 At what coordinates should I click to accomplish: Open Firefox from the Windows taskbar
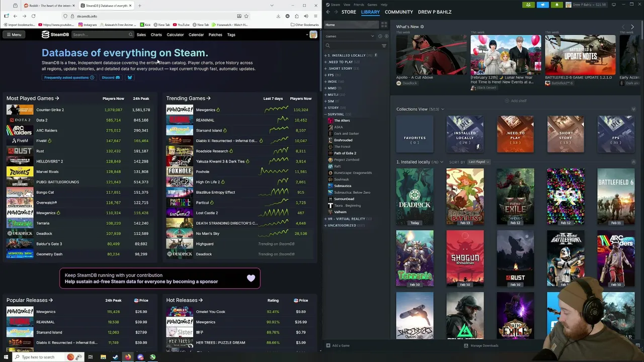point(128,357)
